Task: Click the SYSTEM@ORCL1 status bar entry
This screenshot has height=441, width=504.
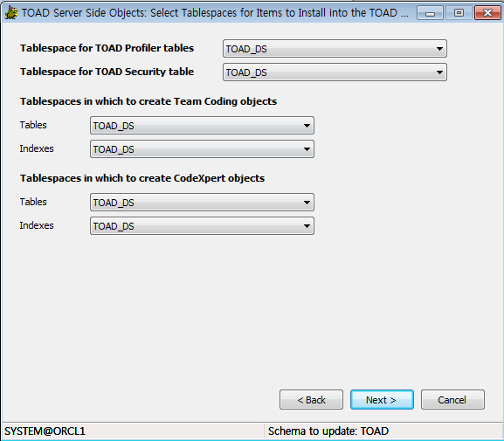Action: tap(45, 431)
